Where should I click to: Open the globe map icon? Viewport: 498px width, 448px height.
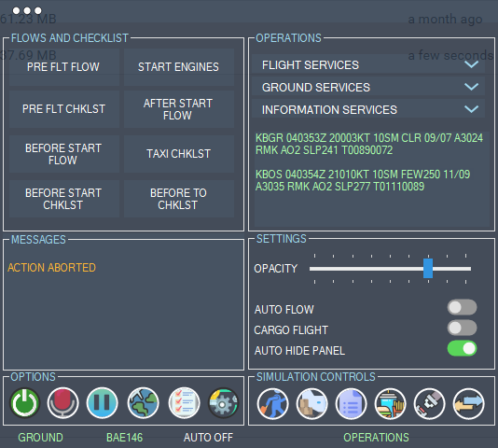[144, 403]
